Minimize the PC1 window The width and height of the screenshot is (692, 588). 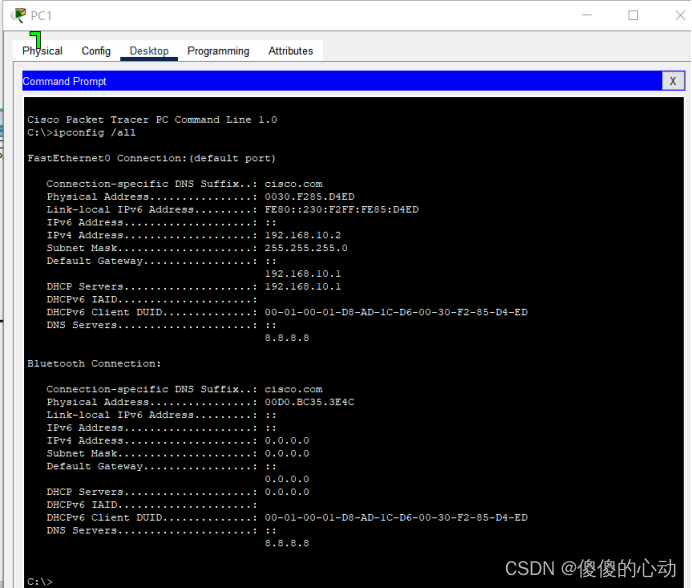(587, 15)
